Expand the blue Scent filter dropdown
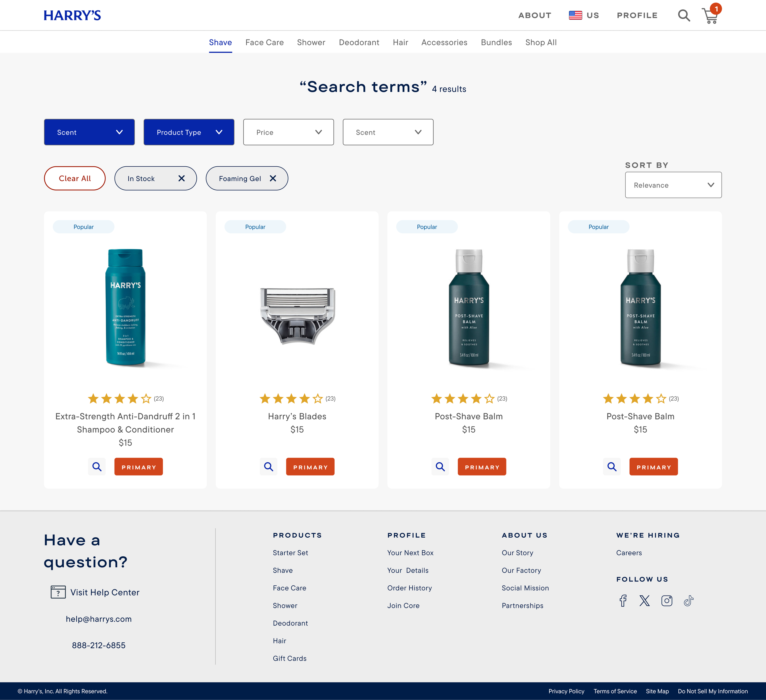Image resolution: width=766 pixels, height=700 pixels. [x=89, y=132]
